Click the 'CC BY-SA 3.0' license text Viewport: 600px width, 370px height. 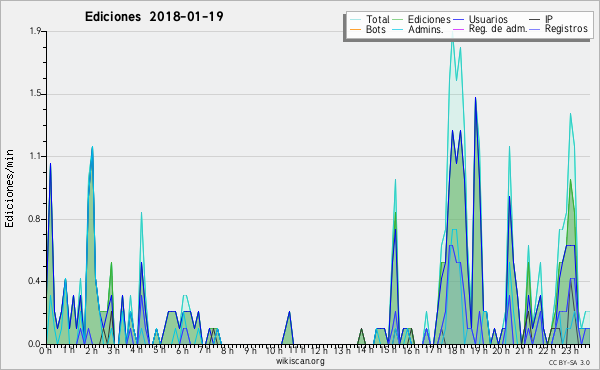click(569, 363)
